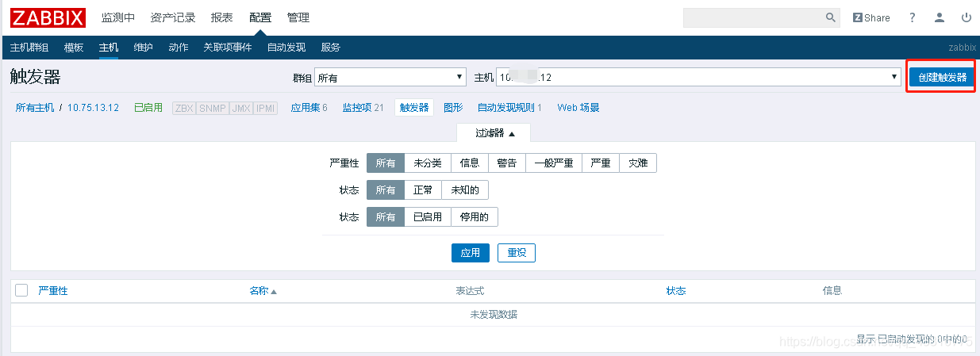
Task: Sort by the 名称 column header
Action: pos(259,291)
